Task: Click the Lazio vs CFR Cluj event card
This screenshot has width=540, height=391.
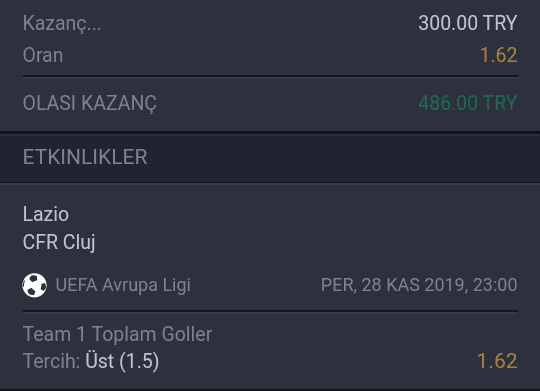Action: pyautogui.click(x=270, y=287)
